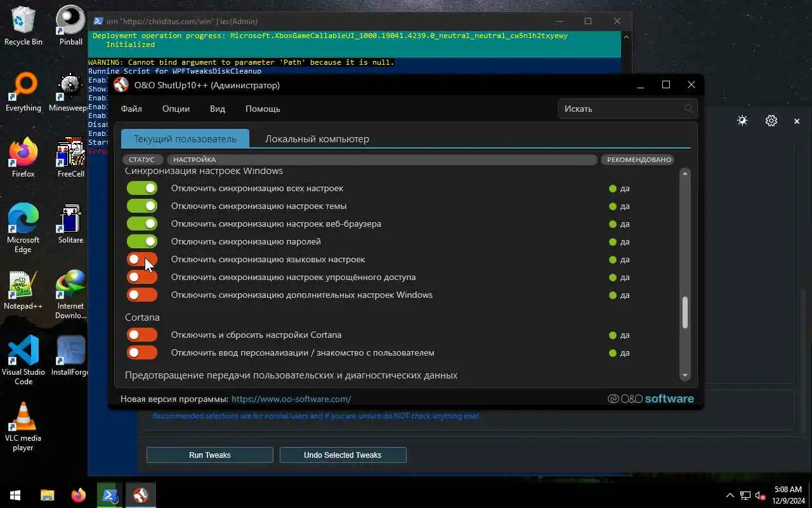Viewport: 812px width, 508px height.
Task: Select 'Предотвращение передачи пользовательских' section heading
Action: point(291,375)
